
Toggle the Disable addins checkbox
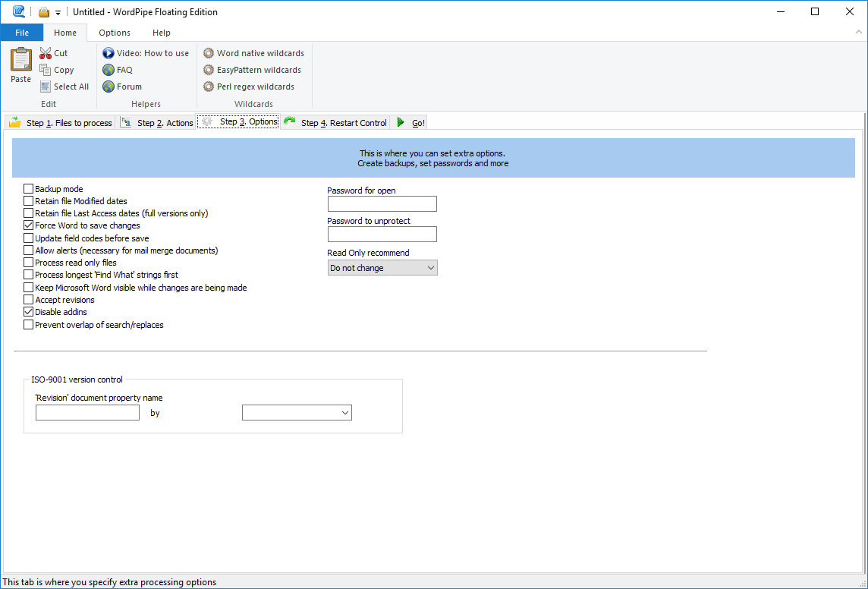(x=29, y=312)
